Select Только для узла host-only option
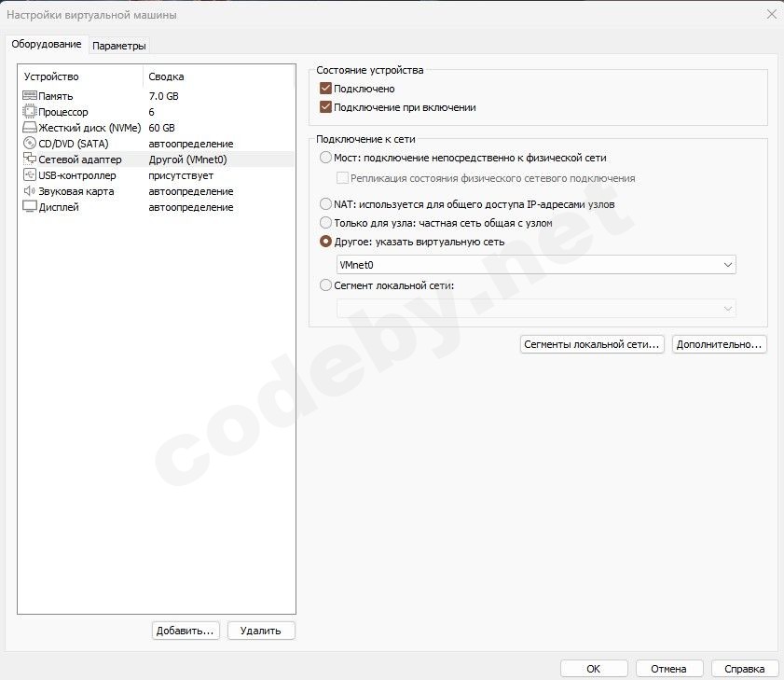 click(325, 223)
